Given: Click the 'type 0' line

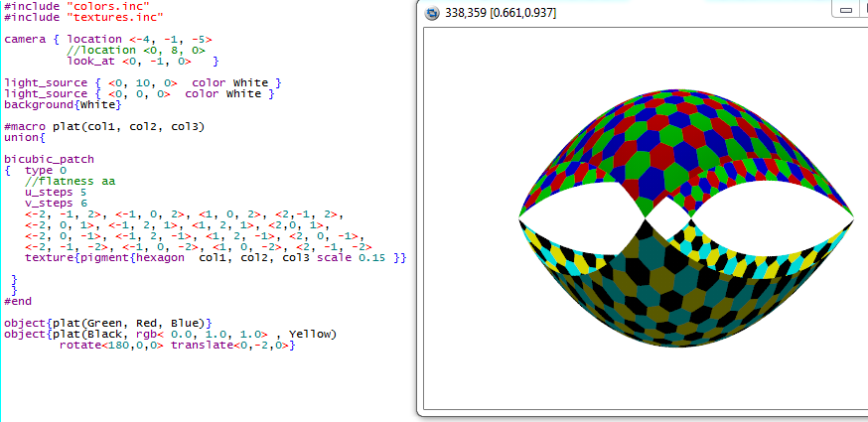Looking at the screenshot, I should (x=46, y=171).
